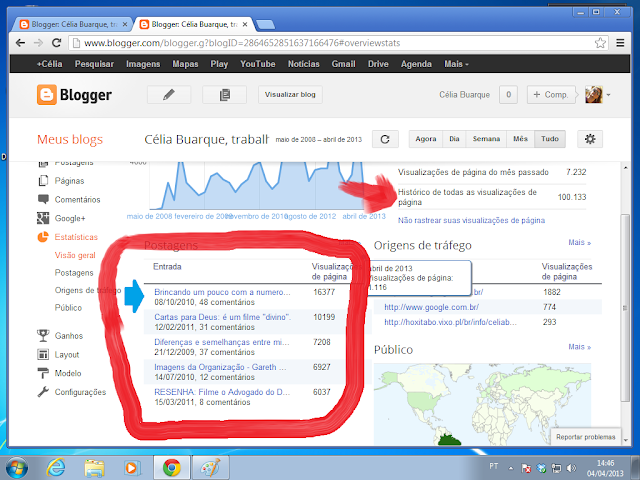Image resolution: width=640 pixels, height=480 pixels.
Task: Open the settings gear button
Action: click(590, 139)
